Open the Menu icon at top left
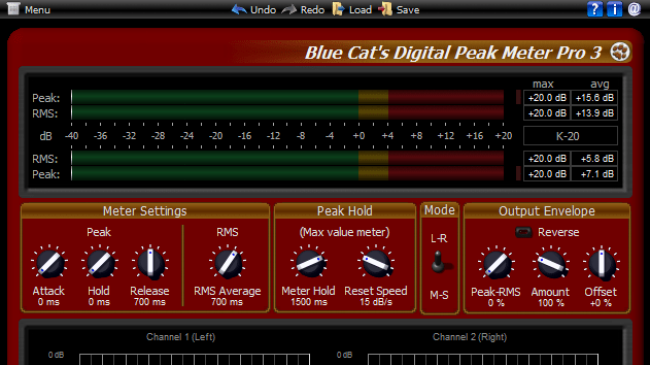Image resolution: width=650 pixels, height=365 pixels. tap(13, 9)
